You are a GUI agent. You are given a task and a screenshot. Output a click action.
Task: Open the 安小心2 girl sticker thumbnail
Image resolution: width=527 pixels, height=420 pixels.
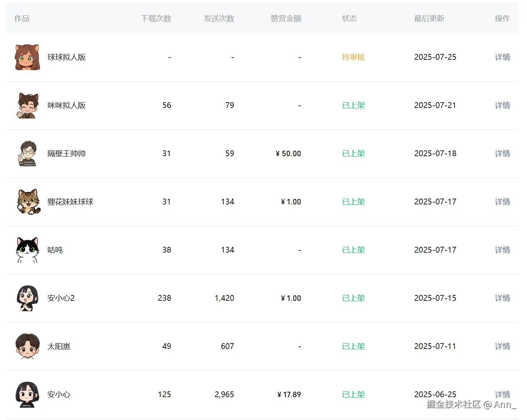[28, 298]
